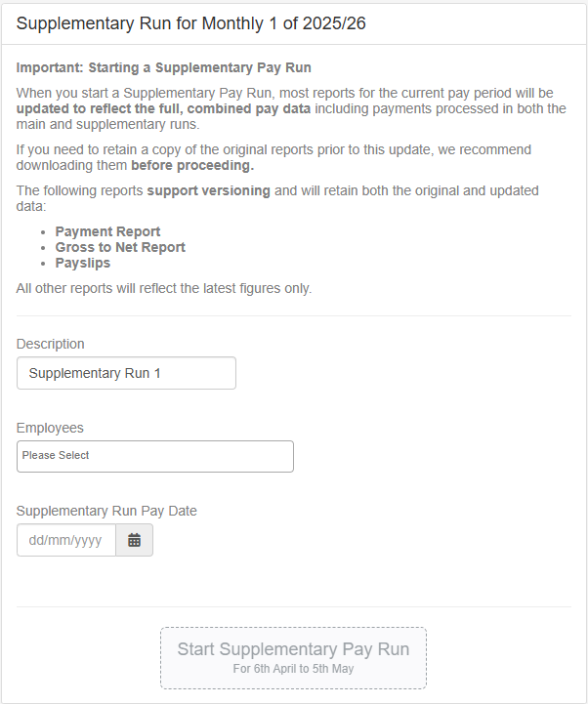The height and width of the screenshot is (704, 588).
Task: Select the 'Gross to Net Report' bullet item
Action: [120, 247]
